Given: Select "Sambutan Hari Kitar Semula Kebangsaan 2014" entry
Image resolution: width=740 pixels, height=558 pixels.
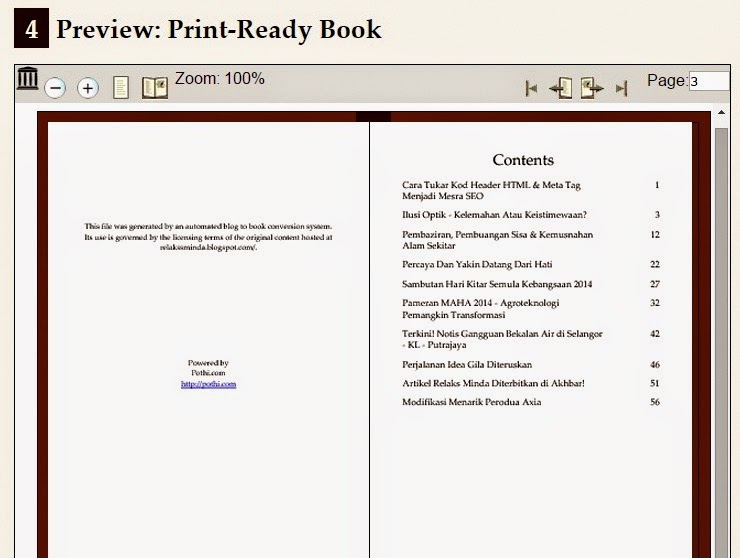Looking at the screenshot, I should point(497,284).
